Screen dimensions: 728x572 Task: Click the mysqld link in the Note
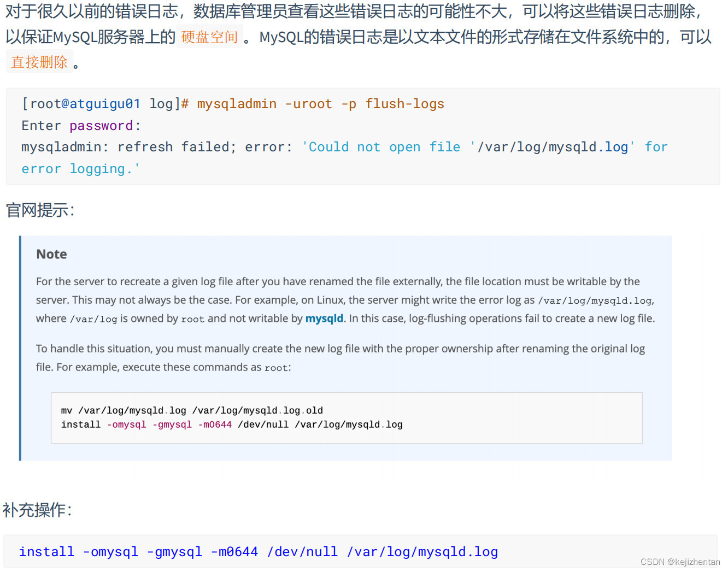324,319
